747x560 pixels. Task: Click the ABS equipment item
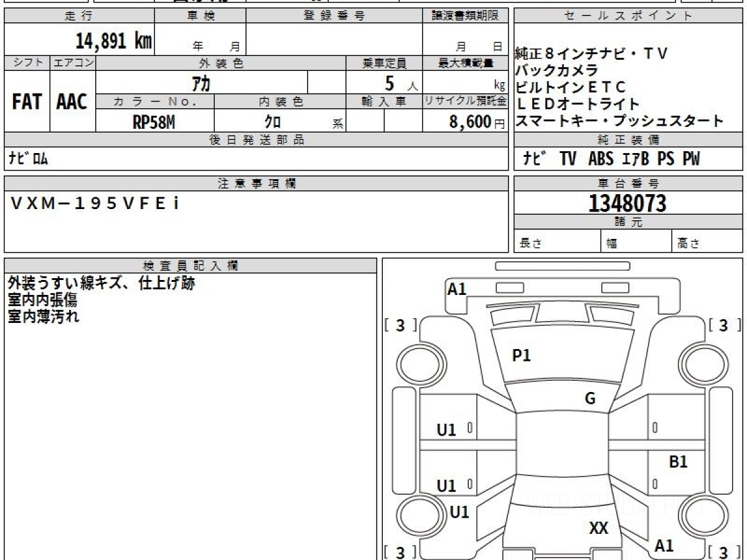[601, 159]
